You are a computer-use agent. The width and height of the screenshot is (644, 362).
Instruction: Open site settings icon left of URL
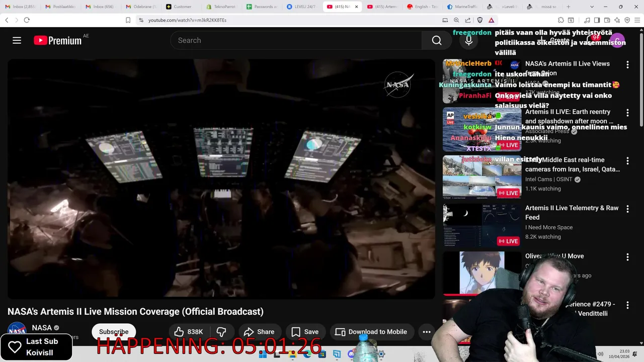coord(141,20)
